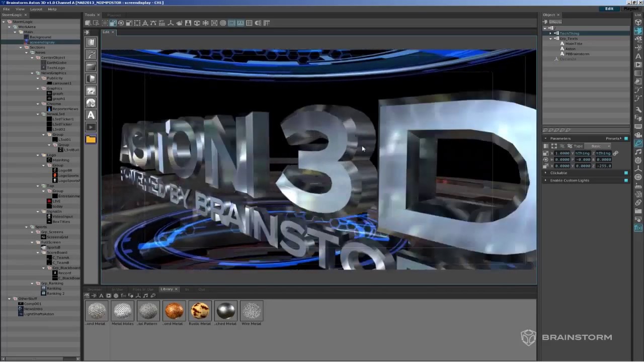Open the Type Basic dropdown
Image resolution: width=644 pixels, height=362 pixels.
click(x=597, y=146)
